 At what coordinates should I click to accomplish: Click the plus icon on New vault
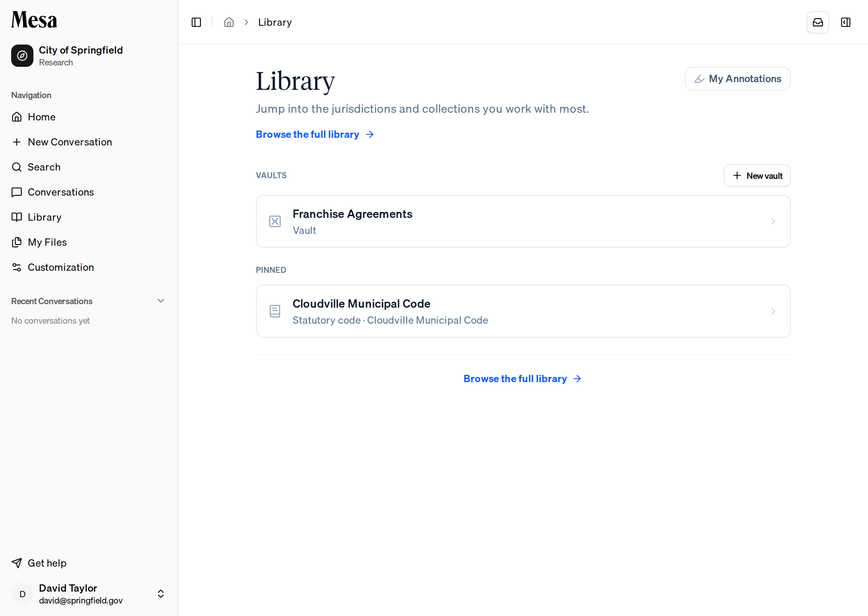click(x=737, y=176)
